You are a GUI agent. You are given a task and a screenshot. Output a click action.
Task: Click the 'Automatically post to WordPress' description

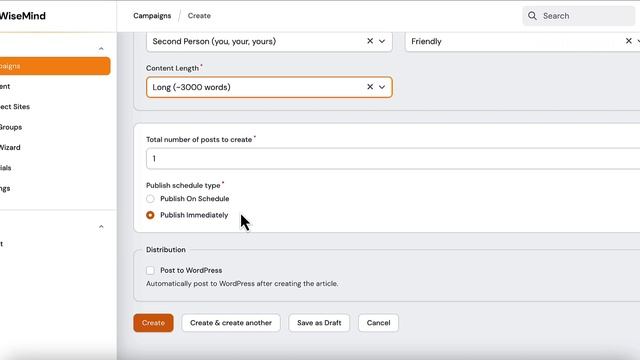242,284
